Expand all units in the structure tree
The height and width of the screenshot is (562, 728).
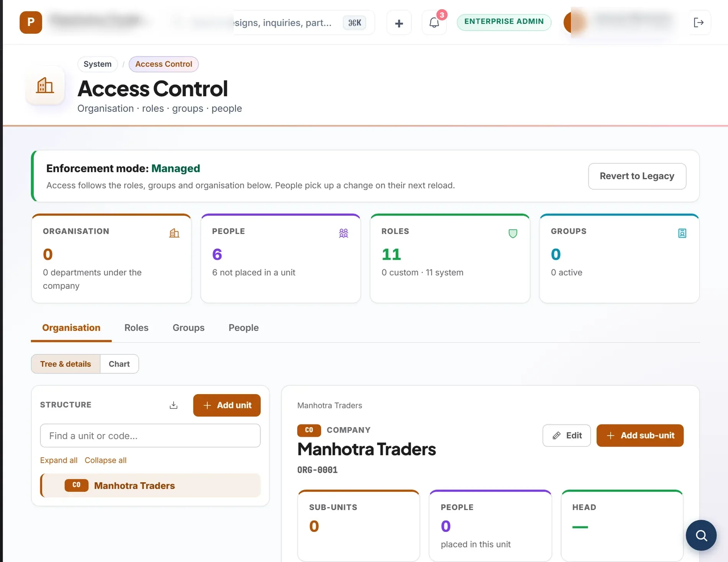tap(59, 460)
